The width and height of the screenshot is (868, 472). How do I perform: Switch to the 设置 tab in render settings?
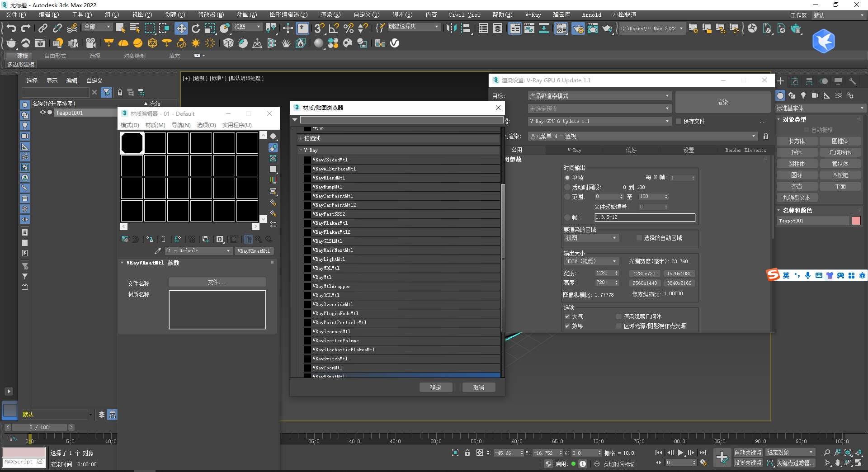point(688,150)
